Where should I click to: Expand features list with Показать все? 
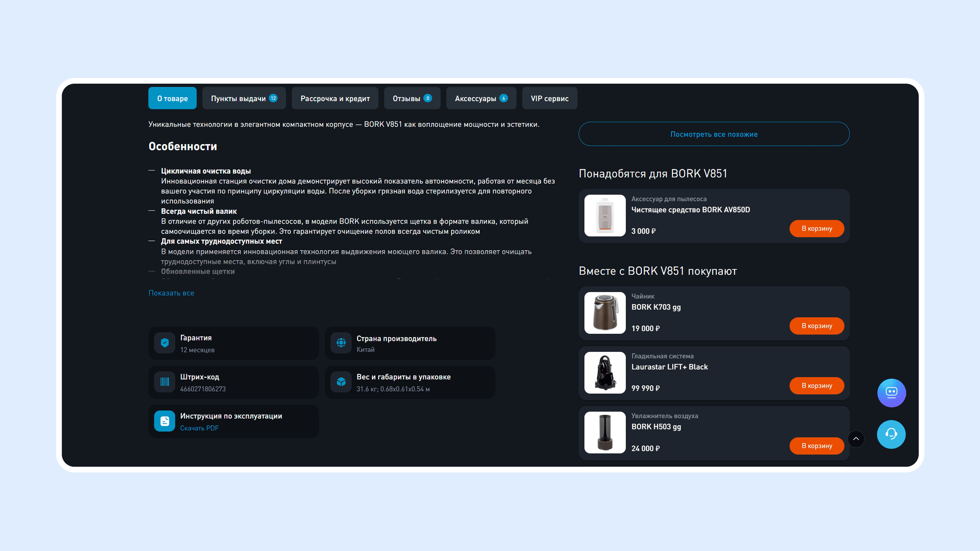pyautogui.click(x=171, y=293)
